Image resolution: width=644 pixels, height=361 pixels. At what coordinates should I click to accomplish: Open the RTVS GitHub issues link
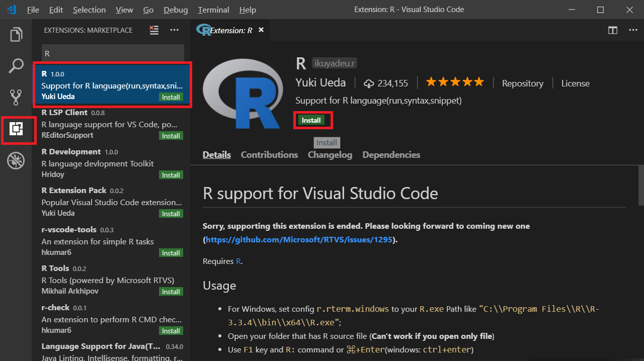tap(299, 239)
